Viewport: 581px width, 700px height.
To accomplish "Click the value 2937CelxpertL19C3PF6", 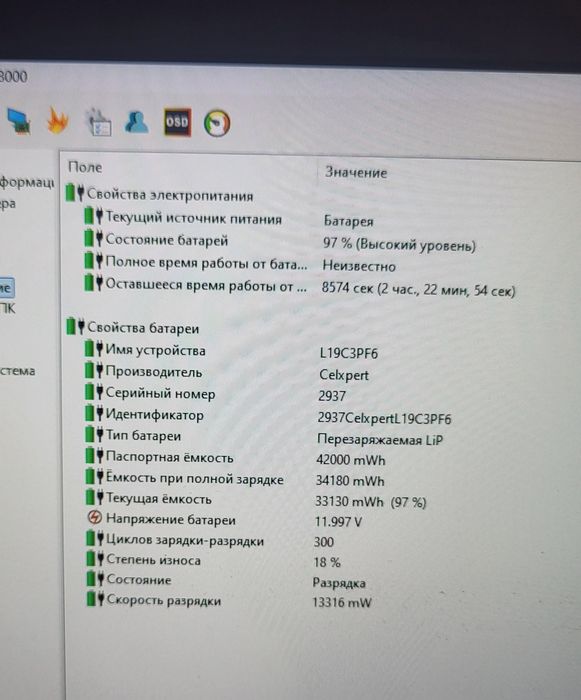I will point(385,418).
